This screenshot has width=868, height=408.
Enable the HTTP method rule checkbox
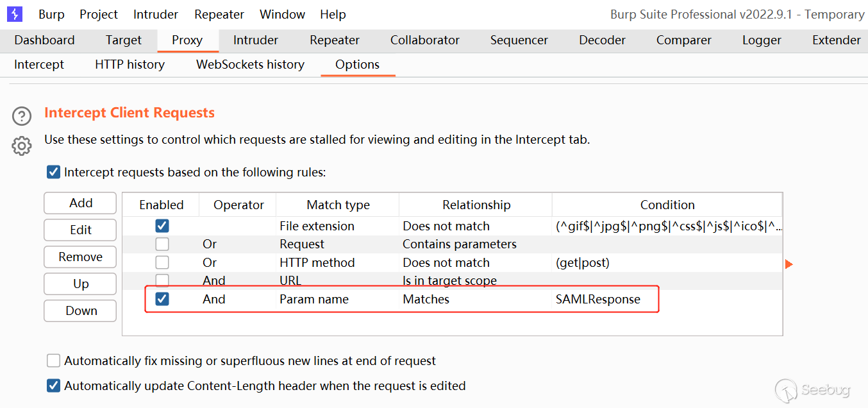[x=162, y=262]
